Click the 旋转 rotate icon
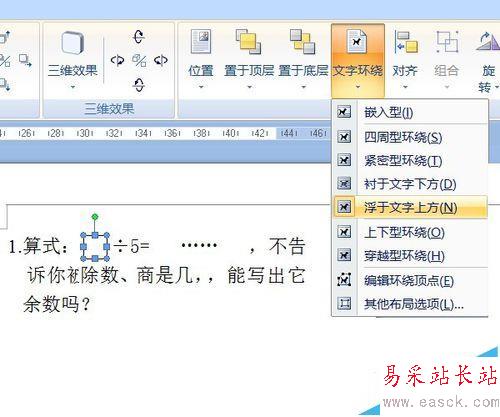 (x=488, y=42)
